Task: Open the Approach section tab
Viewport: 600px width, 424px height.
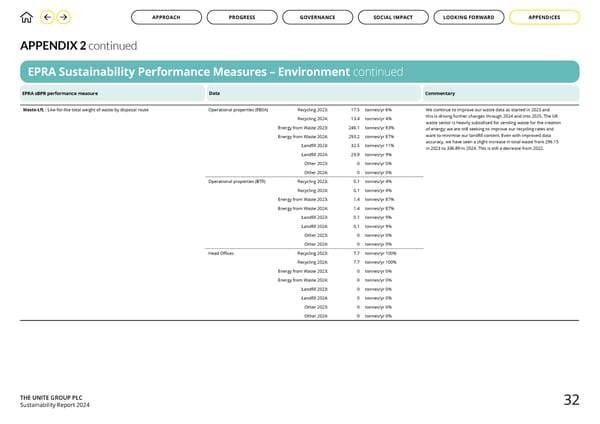Action: 166,17
